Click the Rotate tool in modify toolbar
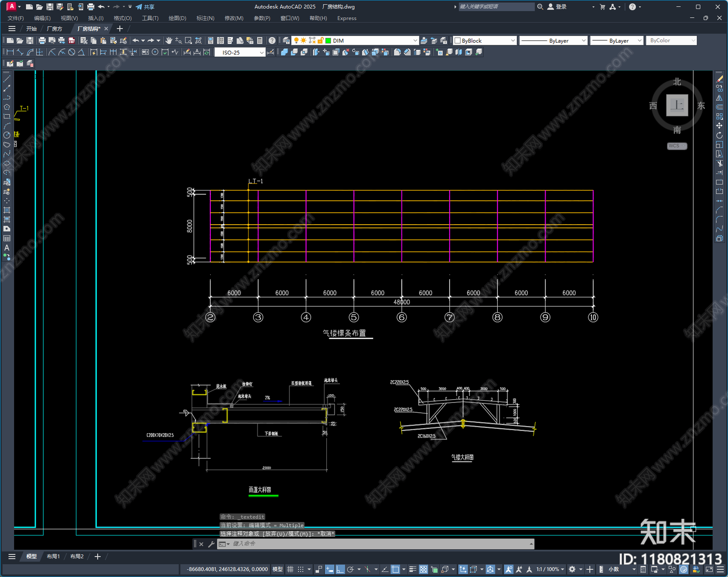This screenshot has height=577, width=728. click(x=719, y=135)
